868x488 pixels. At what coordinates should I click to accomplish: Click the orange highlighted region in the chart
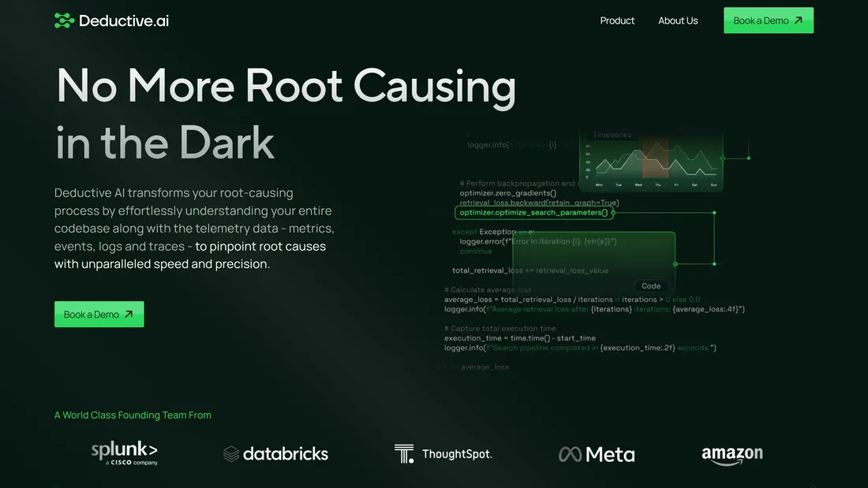point(655,158)
